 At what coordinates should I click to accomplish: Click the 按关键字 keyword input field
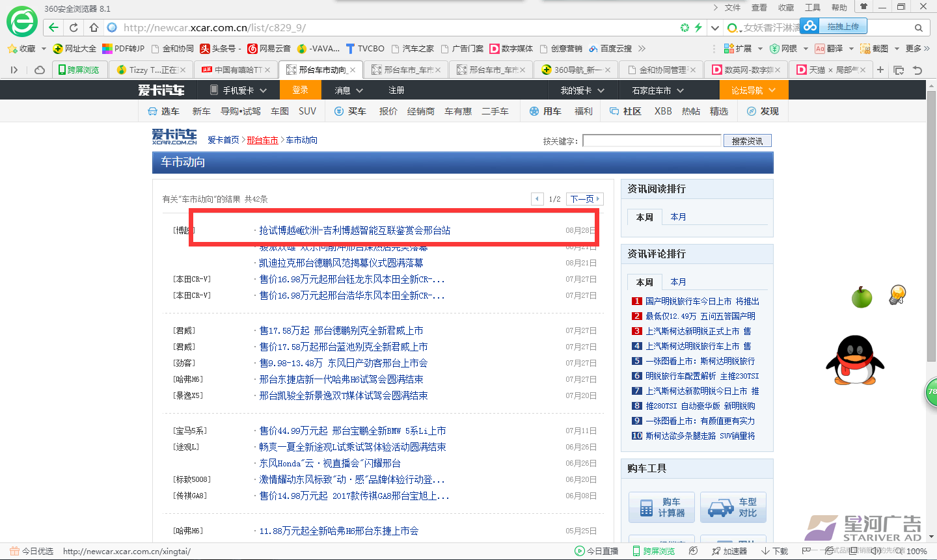tap(651, 140)
